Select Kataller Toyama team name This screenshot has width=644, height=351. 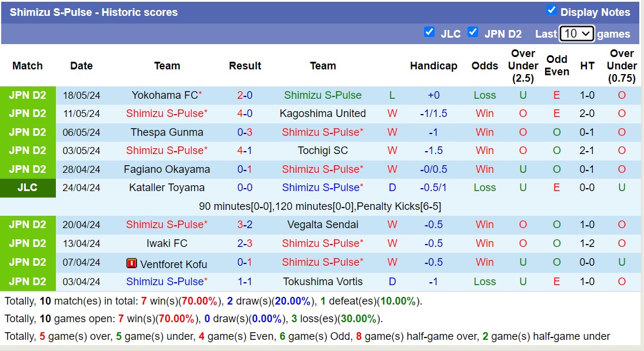[167, 188]
